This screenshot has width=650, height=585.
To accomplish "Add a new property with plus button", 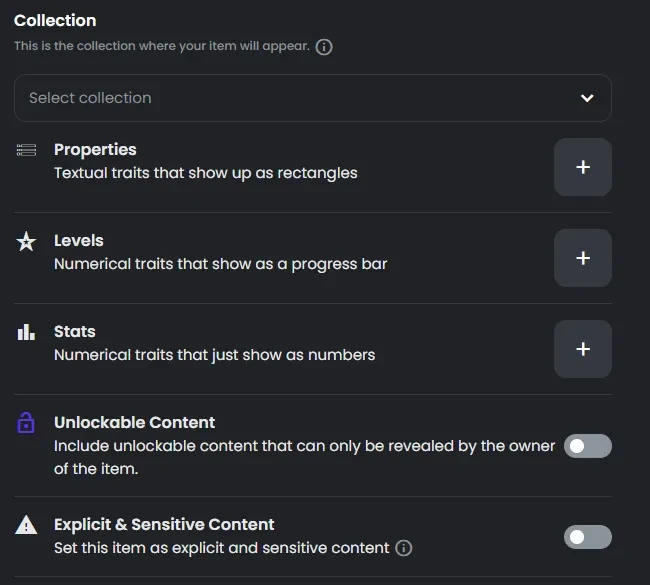I will (x=583, y=167).
